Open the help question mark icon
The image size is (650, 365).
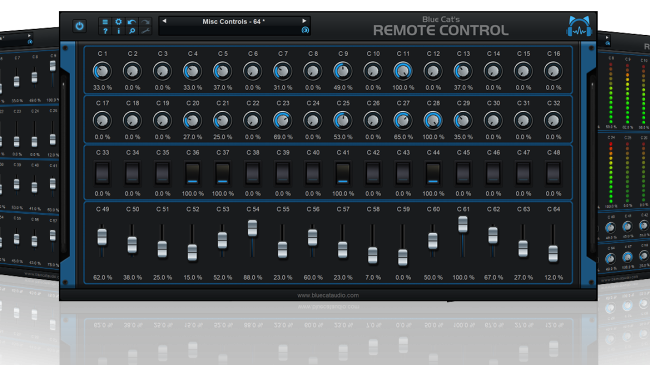tap(105, 31)
